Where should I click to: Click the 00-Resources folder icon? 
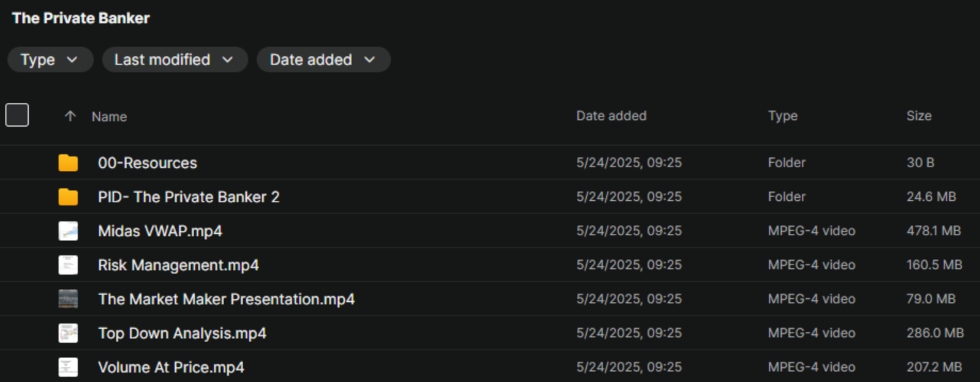[68, 163]
